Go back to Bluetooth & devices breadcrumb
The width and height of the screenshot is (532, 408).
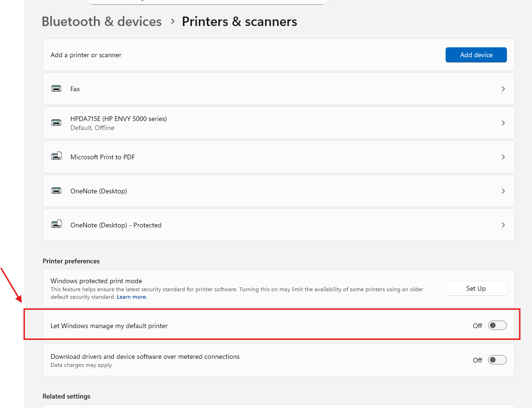pos(102,22)
